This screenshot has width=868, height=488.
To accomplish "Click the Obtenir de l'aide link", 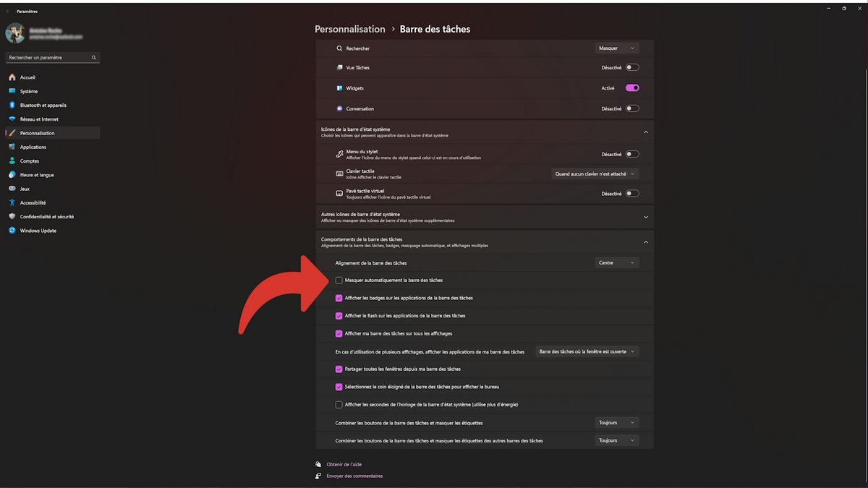I will click(344, 464).
